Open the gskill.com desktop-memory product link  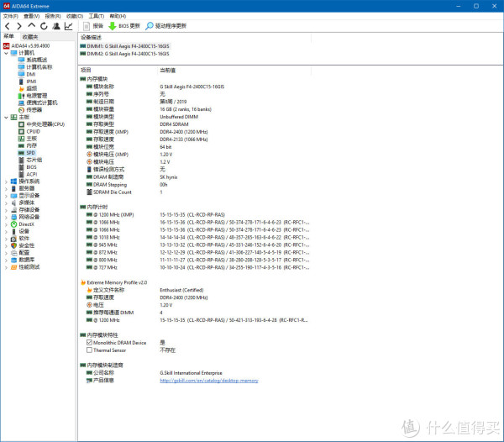pos(209,381)
